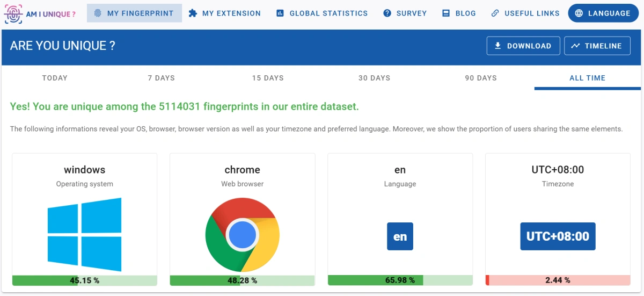Click the blue UTC+08:00 timezone badge
The width and height of the screenshot is (644, 296).
(558, 236)
